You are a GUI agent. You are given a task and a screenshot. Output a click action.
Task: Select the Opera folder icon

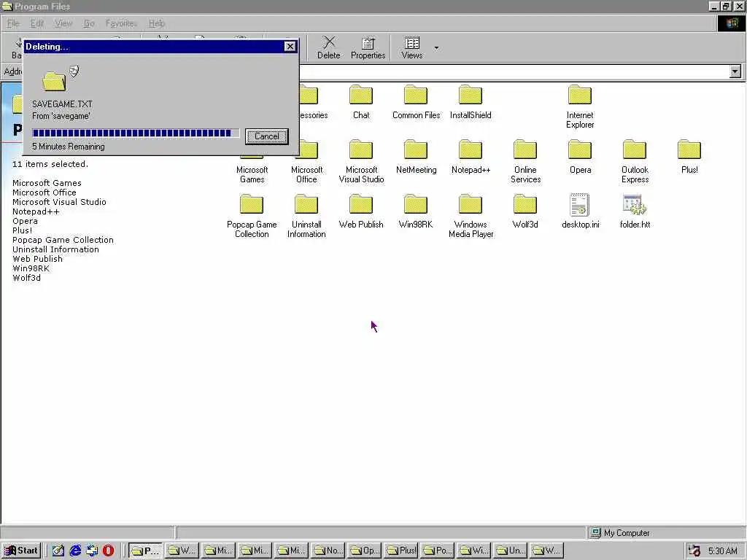tap(580, 149)
